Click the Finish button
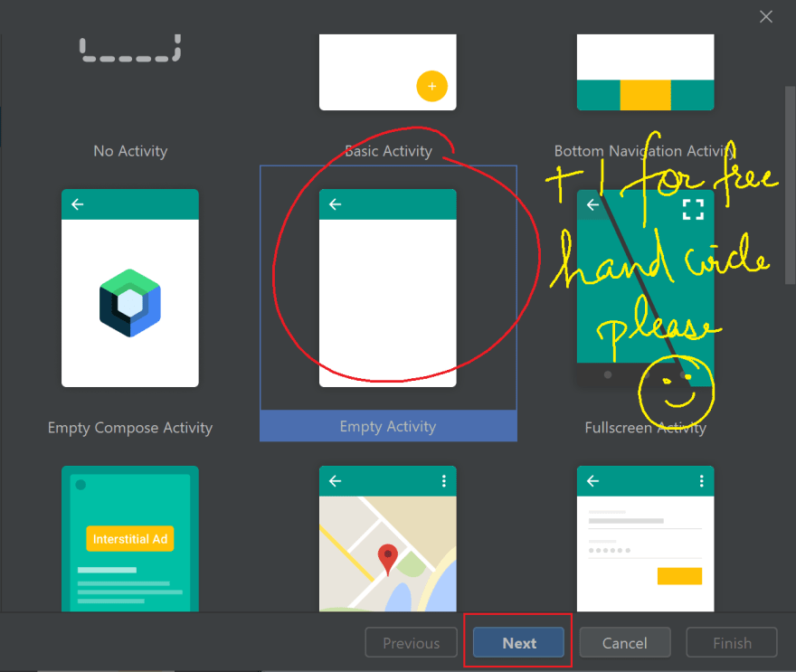796x672 pixels. [x=732, y=642]
